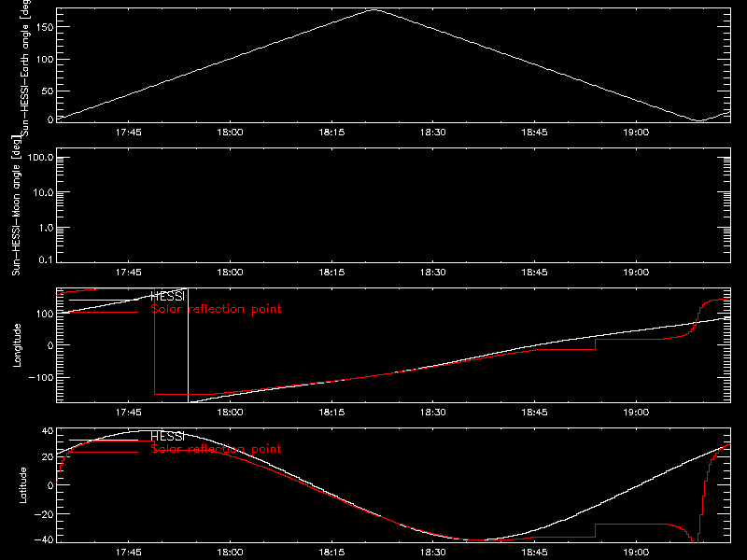
Task: Click 18:45 under the Earth angle plot
Action: [x=534, y=133]
